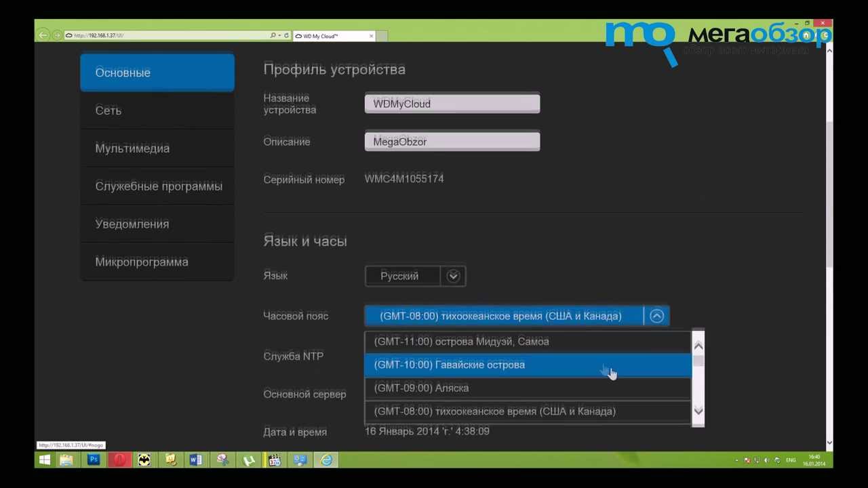Screen dimensions: 868x488
Task: Select WD My Cloud browser tab
Action: (332, 36)
